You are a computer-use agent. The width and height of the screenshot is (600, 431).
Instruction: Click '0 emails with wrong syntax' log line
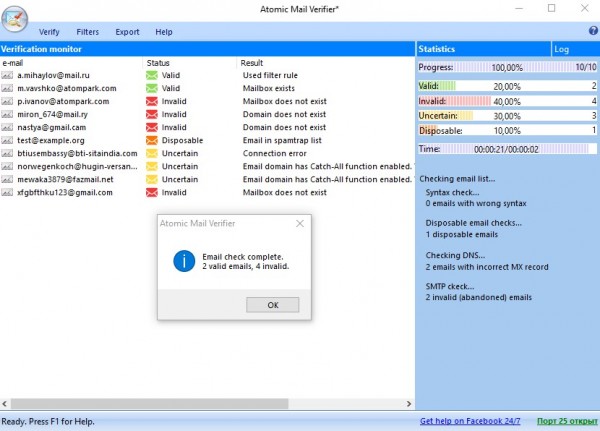(476, 203)
